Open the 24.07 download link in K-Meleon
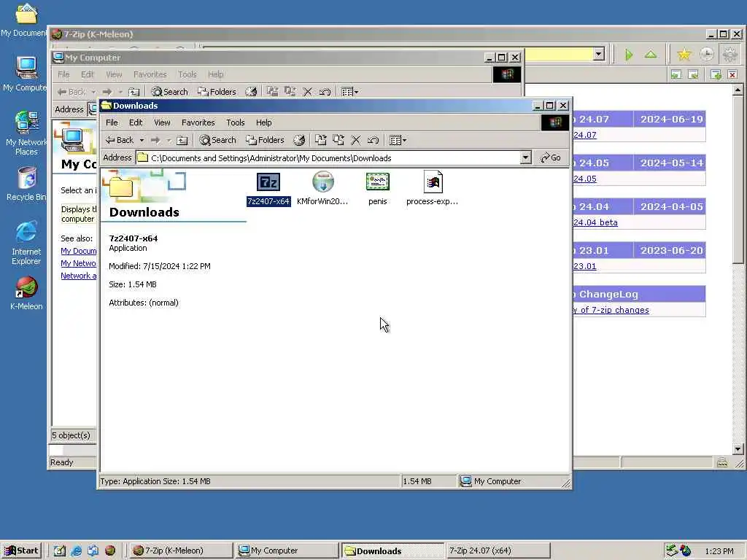The height and width of the screenshot is (560, 747). point(584,135)
